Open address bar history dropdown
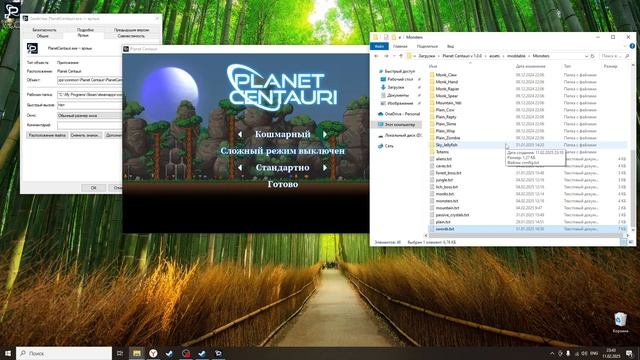Screen dimensions: 640x360 pos(587,56)
